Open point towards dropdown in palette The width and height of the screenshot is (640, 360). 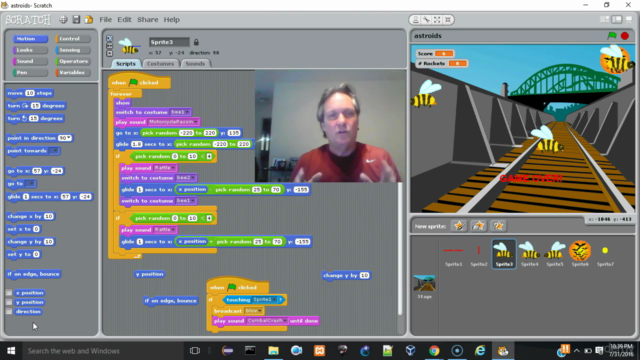coord(56,151)
